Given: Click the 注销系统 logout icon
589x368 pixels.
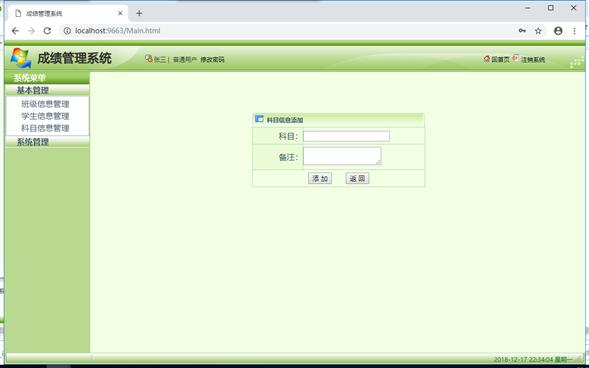Looking at the screenshot, I should 516,58.
